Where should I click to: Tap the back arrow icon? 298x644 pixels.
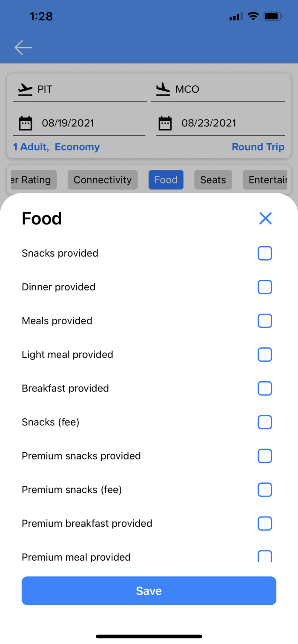(x=23, y=48)
